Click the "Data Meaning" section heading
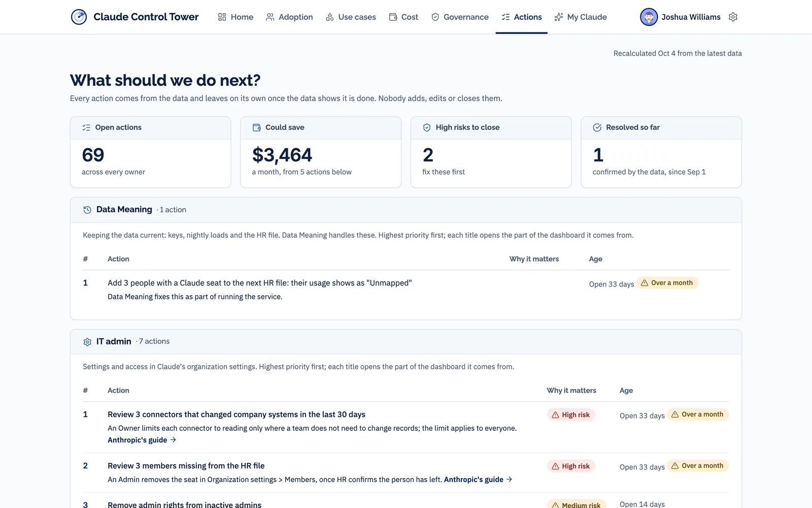812x508 pixels. pyautogui.click(x=124, y=209)
